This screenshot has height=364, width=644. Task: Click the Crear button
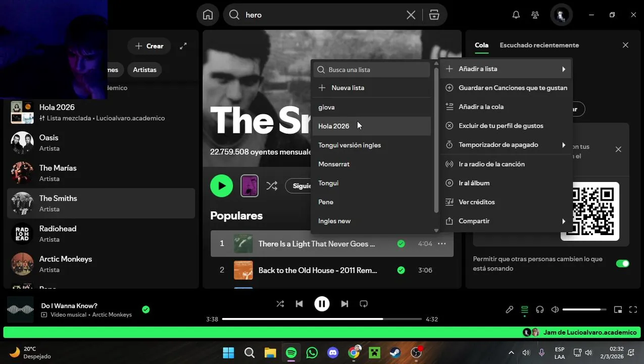pyautogui.click(x=149, y=46)
